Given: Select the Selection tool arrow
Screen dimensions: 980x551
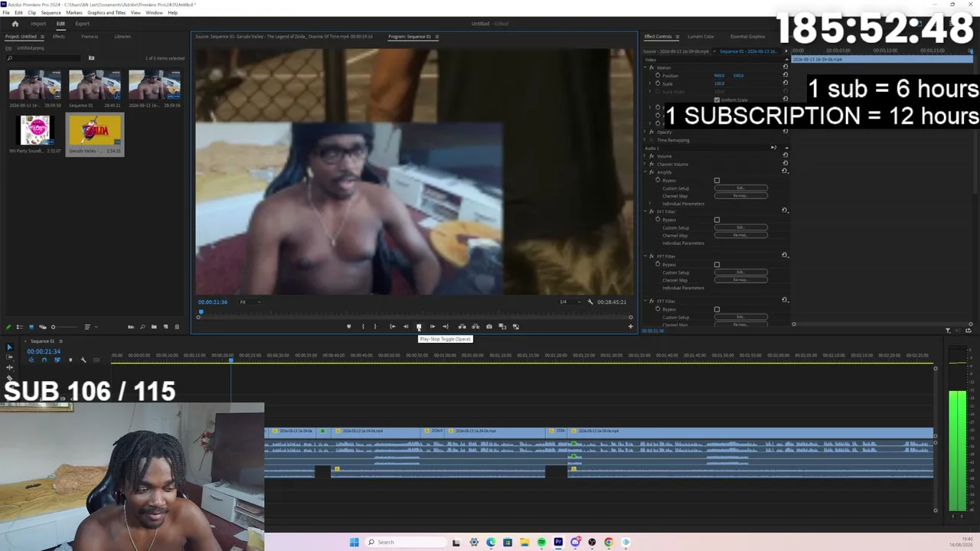Looking at the screenshot, I should [9, 347].
